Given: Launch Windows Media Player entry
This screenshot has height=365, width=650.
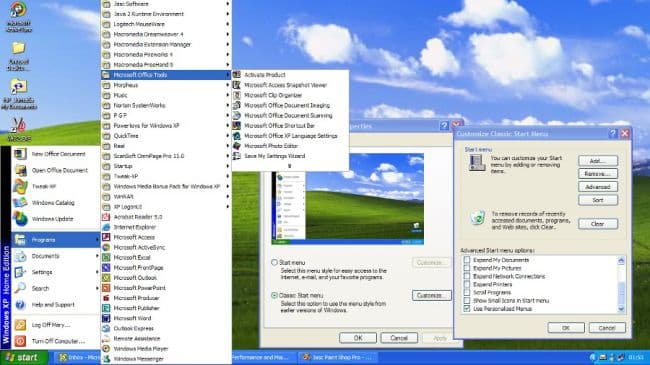Looking at the screenshot, I should 166,349.
